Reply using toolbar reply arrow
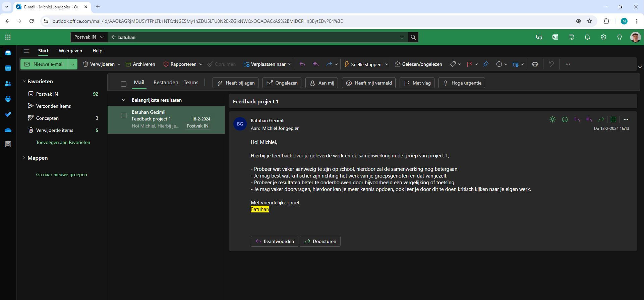The image size is (644, 300). tap(302, 64)
